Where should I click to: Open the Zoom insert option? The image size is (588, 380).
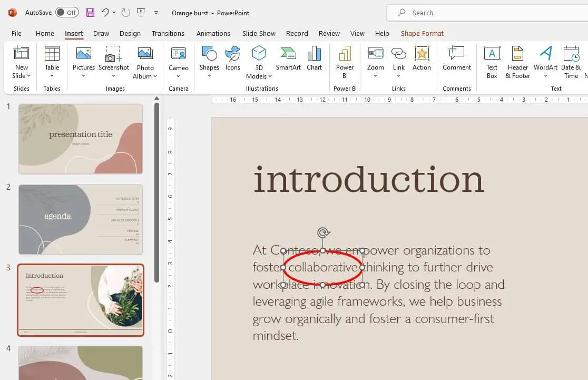pos(375,62)
